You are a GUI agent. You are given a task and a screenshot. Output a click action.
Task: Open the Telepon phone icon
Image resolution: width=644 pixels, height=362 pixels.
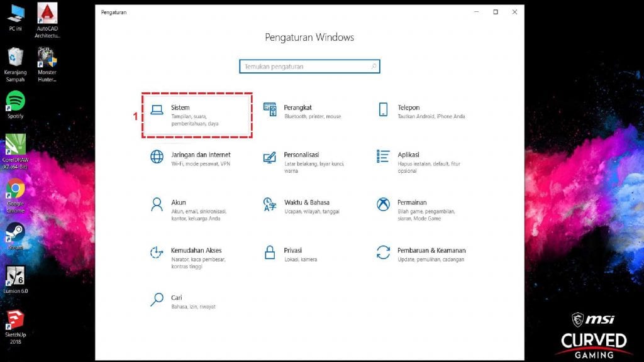click(383, 109)
